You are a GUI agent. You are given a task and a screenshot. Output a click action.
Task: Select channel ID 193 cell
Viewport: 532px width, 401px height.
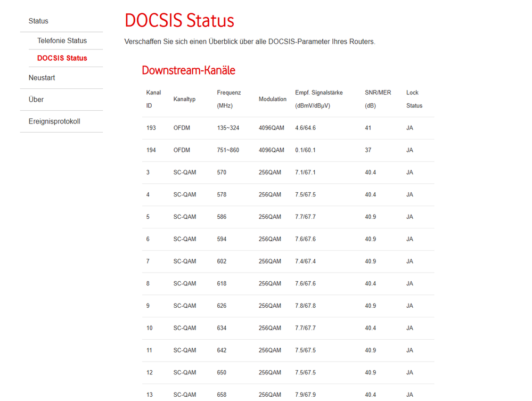click(151, 128)
